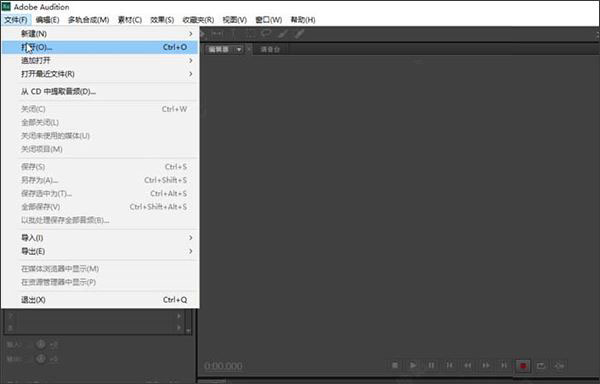Screen dimensions: 600x384
Task: Expand the 追加打开 submenu
Action: click(x=100, y=60)
